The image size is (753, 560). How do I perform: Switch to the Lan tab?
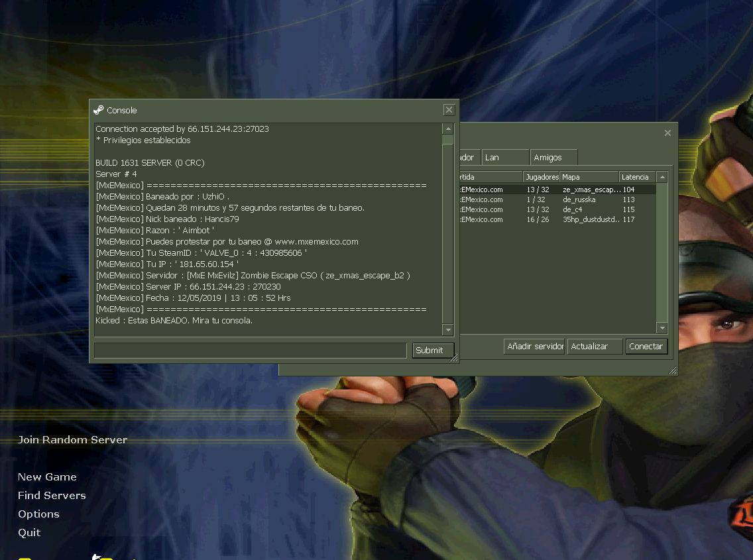pos(505,158)
